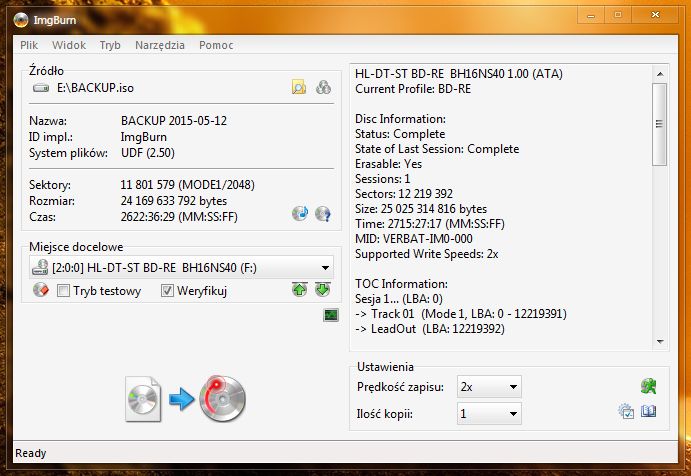Click the drive icon next to E:\BACKUP.iso
This screenshot has width=691, height=476.
(41, 88)
